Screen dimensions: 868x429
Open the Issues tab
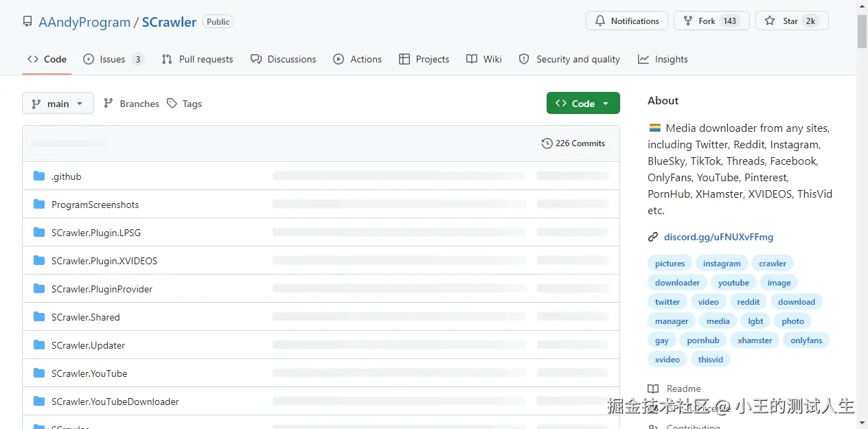[113, 59]
